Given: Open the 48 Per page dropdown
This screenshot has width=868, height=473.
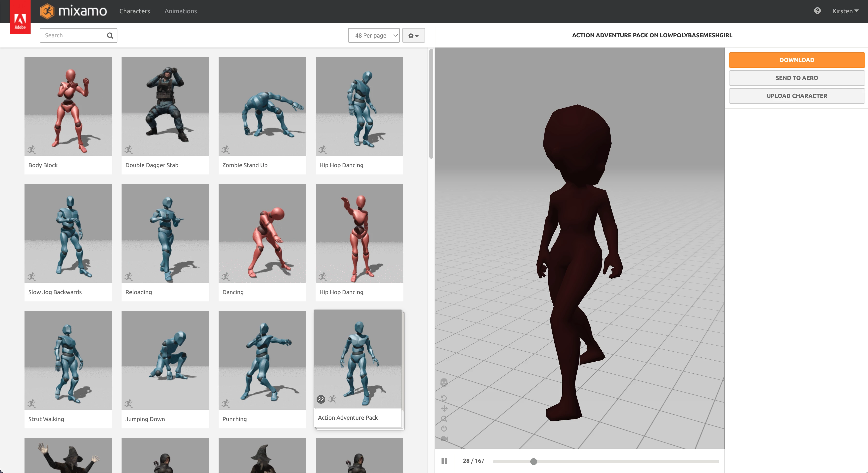Looking at the screenshot, I should [x=374, y=35].
